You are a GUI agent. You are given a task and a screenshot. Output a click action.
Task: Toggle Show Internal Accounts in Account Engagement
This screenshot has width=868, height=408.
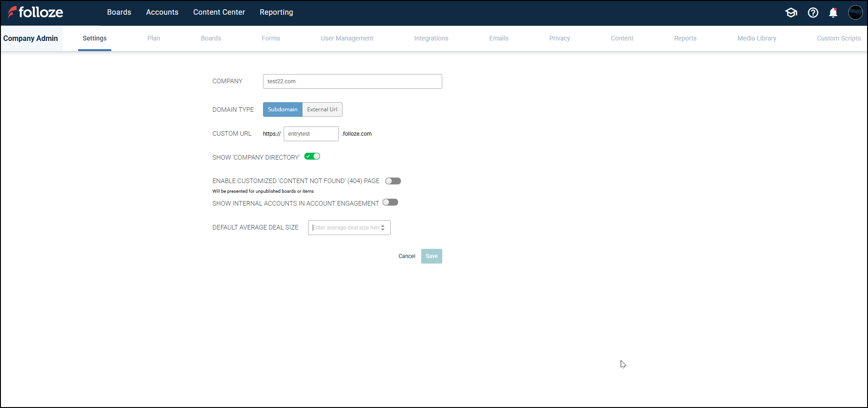click(x=390, y=202)
